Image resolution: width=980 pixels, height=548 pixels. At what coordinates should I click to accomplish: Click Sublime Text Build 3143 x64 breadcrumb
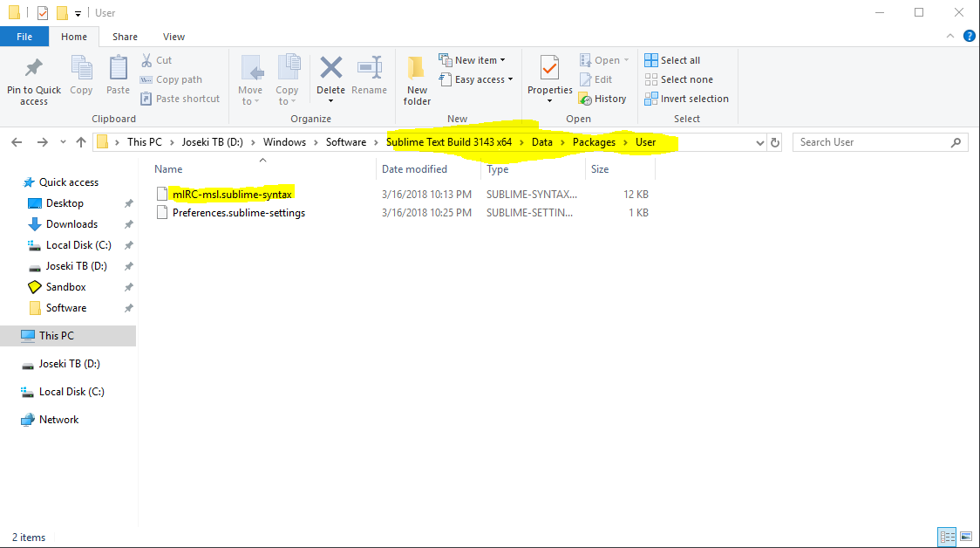click(x=449, y=142)
